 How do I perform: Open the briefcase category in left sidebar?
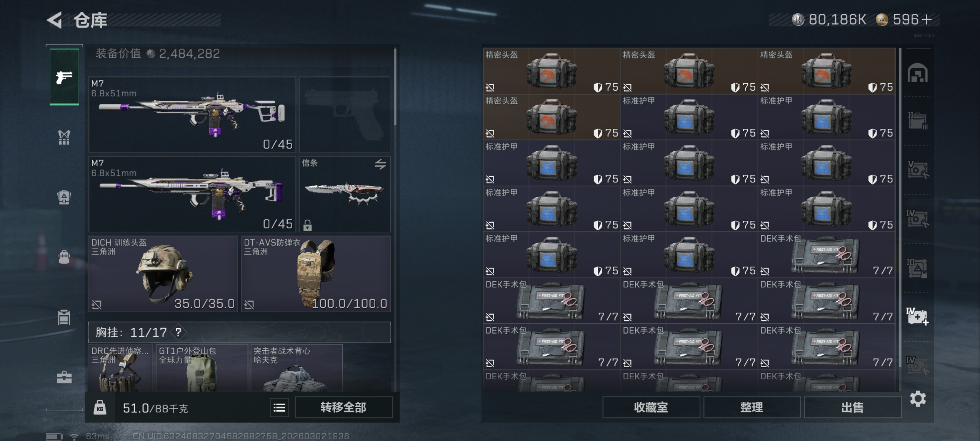[x=64, y=377]
